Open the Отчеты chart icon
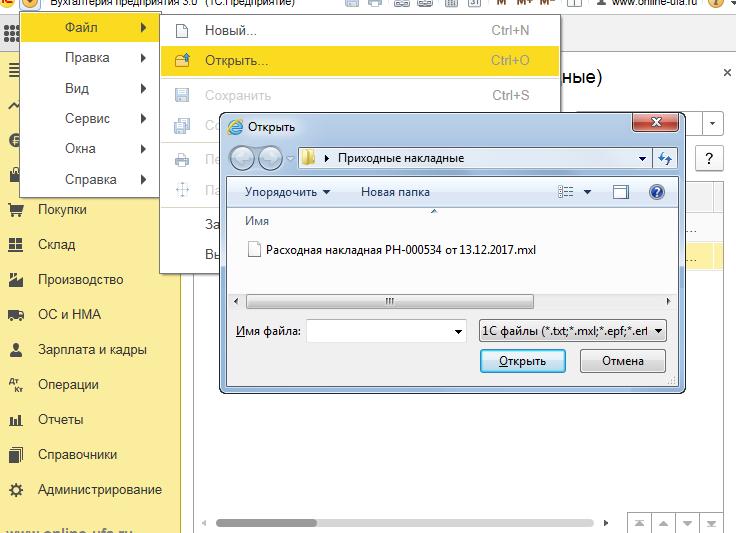 (16, 419)
